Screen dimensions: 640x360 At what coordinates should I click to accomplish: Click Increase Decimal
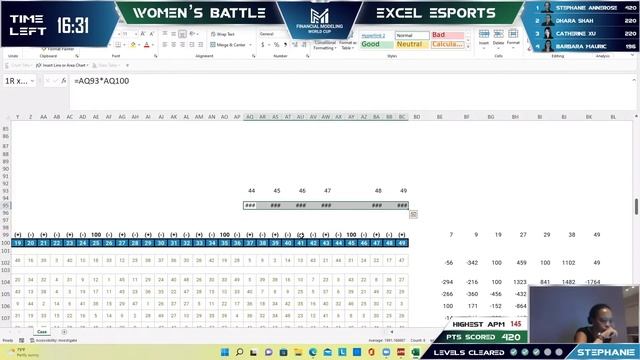pyautogui.click(x=295, y=45)
